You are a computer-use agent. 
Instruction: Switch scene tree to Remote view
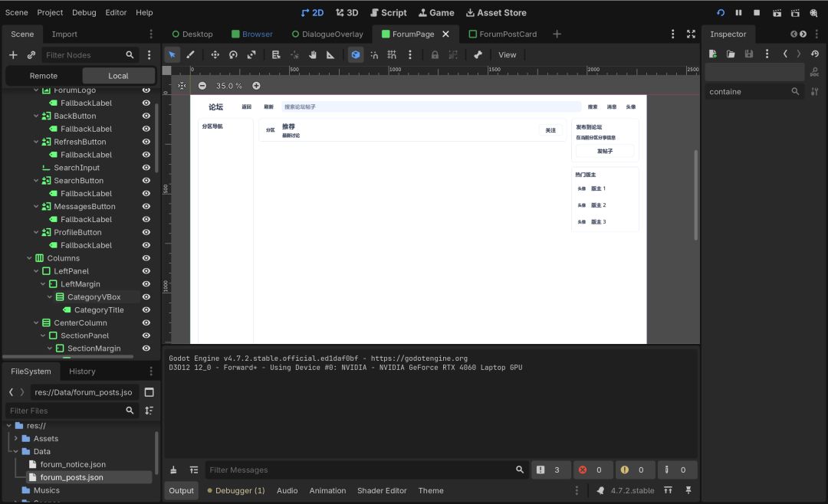[44, 76]
